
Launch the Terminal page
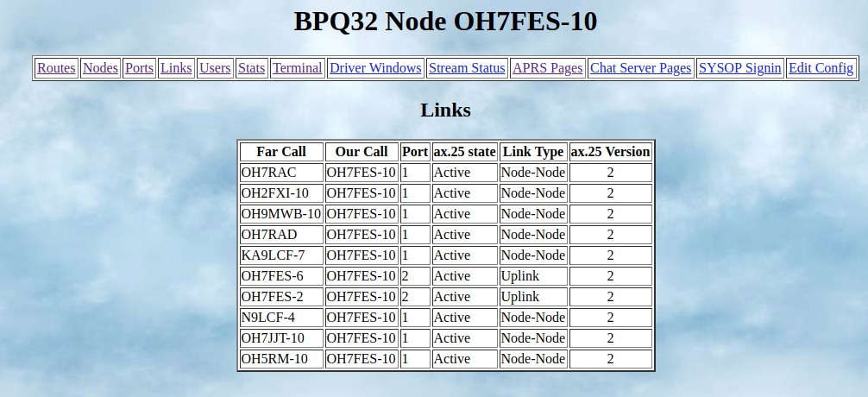(x=298, y=68)
